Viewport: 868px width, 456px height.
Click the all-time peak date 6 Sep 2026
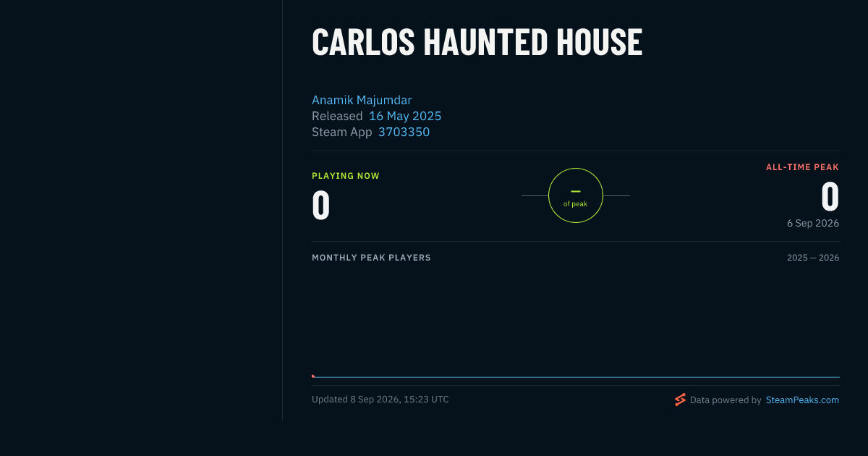tap(813, 223)
